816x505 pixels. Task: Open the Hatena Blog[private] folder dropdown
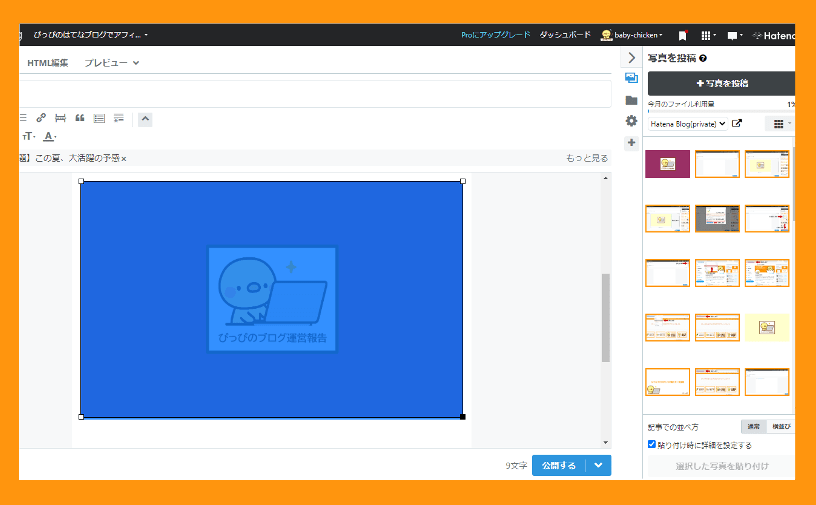click(x=688, y=124)
